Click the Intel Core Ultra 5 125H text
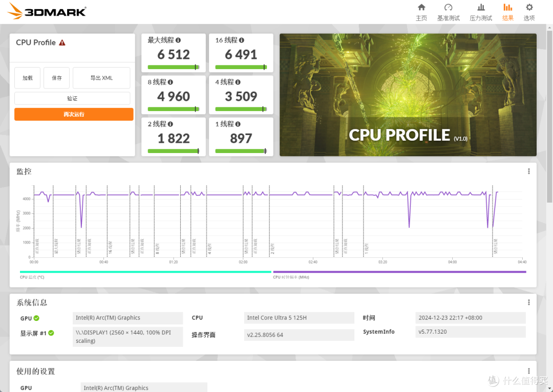The image size is (553, 392). coord(277,318)
